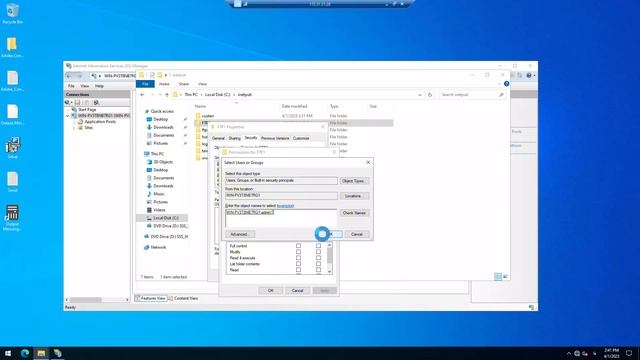This screenshot has height=360, width=640.
Task: Open Explorer help question mark icon
Action: (x=507, y=84)
